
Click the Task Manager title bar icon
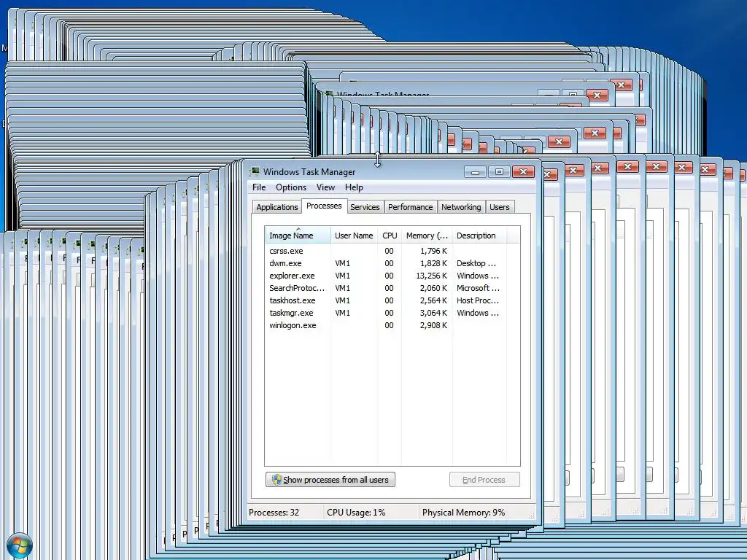pos(255,171)
